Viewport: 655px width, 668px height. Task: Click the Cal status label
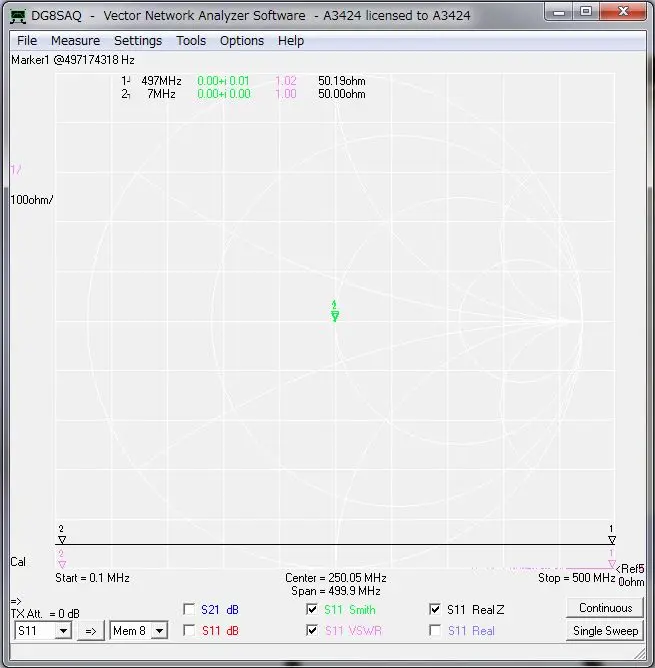pos(18,562)
